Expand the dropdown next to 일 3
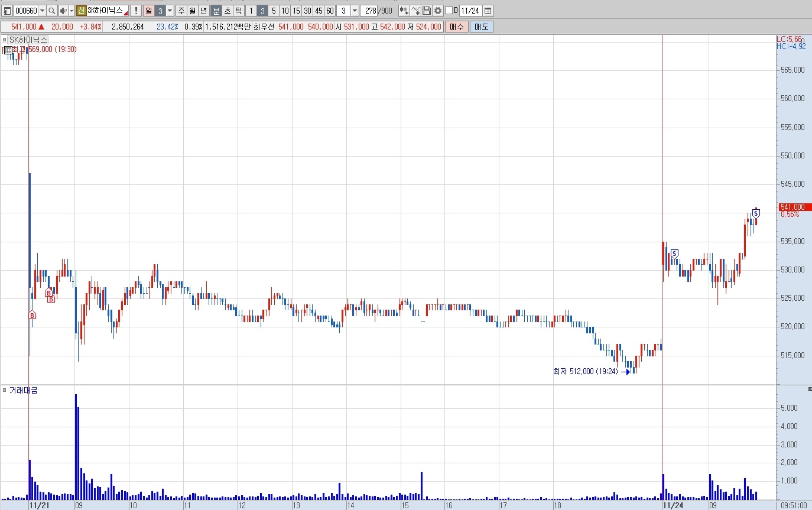This screenshot has height=510, width=812. [170, 11]
